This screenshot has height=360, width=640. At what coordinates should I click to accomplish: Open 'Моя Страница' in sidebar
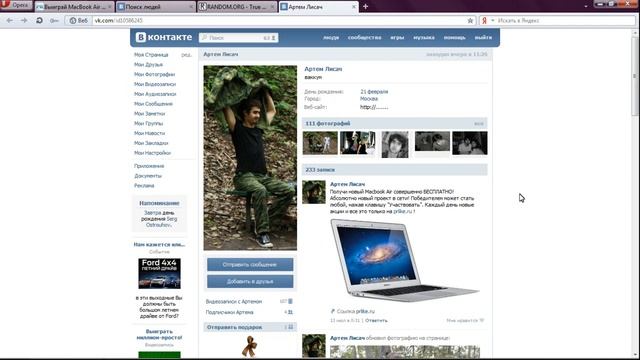(x=151, y=55)
